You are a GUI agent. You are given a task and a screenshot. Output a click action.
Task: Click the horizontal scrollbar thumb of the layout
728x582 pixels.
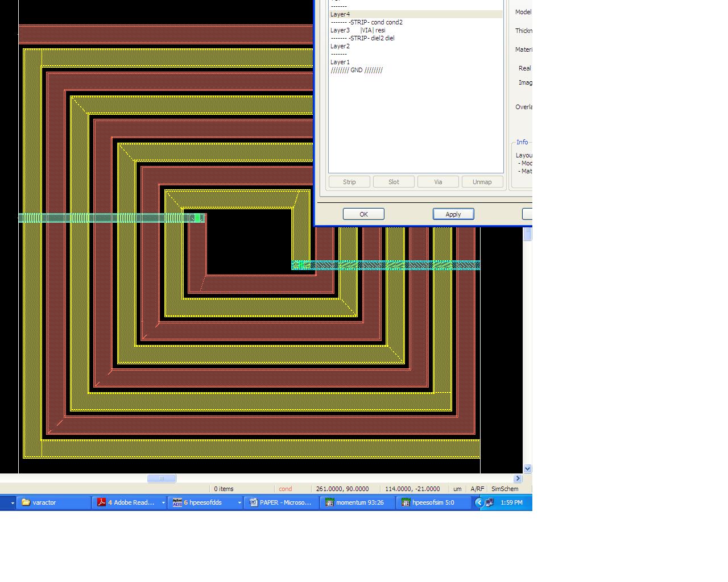click(162, 479)
